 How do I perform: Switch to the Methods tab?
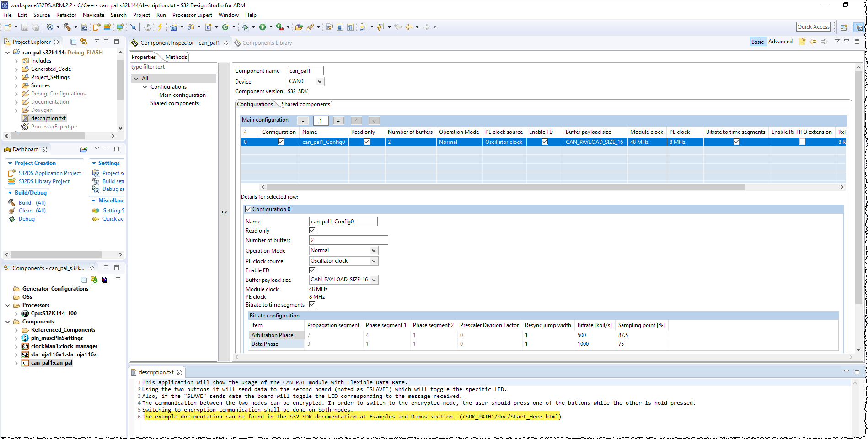click(x=175, y=57)
